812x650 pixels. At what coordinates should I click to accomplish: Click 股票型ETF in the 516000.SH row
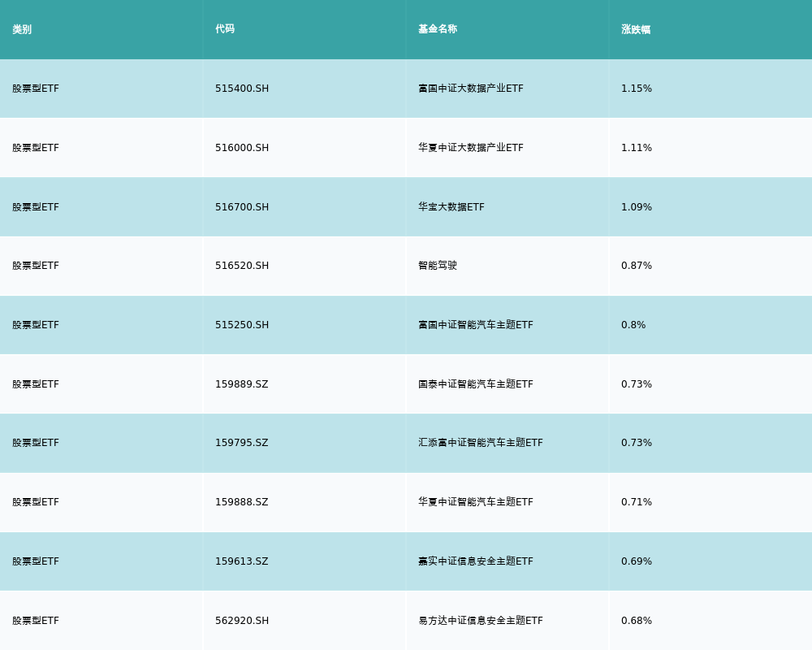pos(36,148)
